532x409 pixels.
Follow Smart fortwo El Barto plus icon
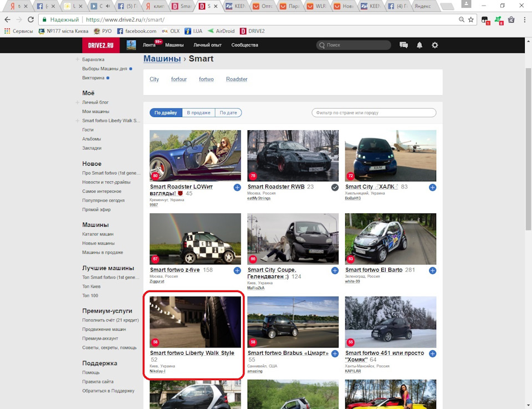[433, 270]
